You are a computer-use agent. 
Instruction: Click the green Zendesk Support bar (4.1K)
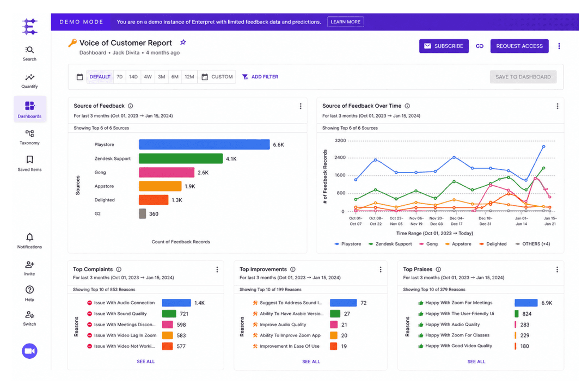tap(181, 158)
